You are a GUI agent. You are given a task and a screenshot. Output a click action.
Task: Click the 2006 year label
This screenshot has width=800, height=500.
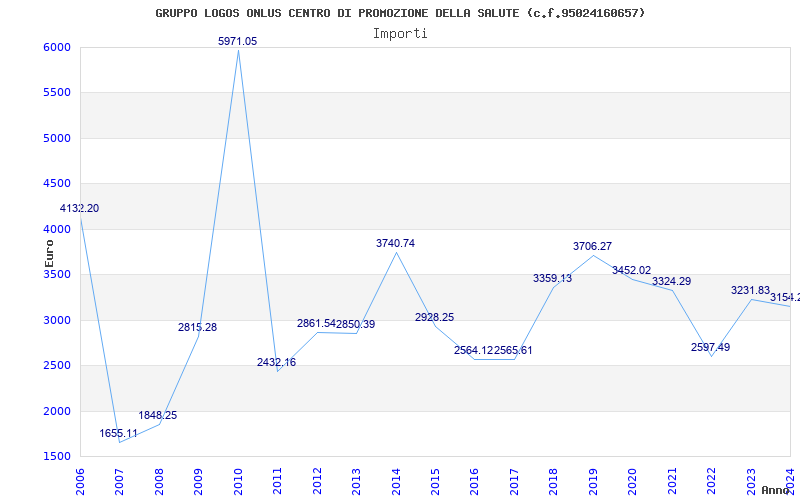tap(80, 482)
